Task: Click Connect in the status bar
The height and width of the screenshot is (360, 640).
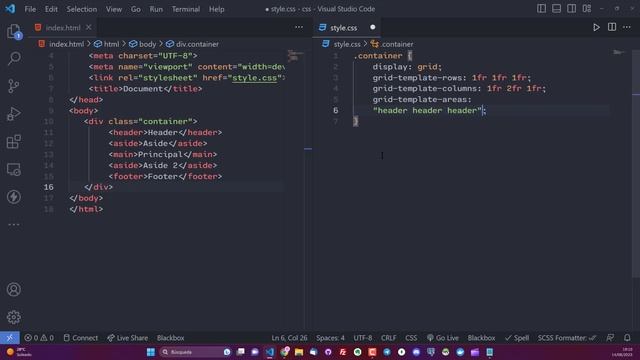Action: coord(81,338)
